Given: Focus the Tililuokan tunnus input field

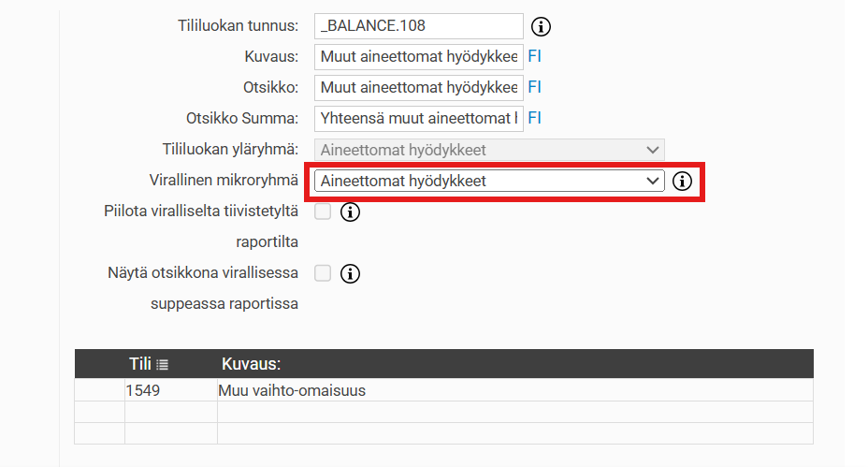Looking at the screenshot, I should click(418, 26).
